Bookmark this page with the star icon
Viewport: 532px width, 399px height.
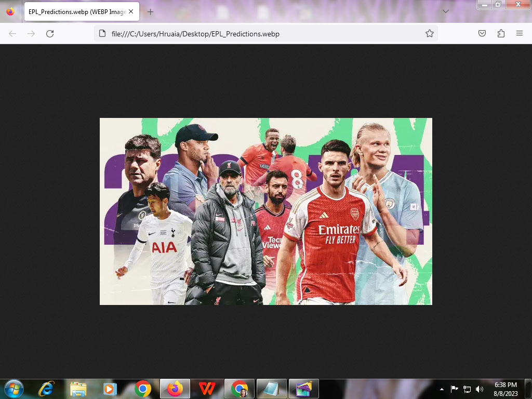(x=429, y=34)
